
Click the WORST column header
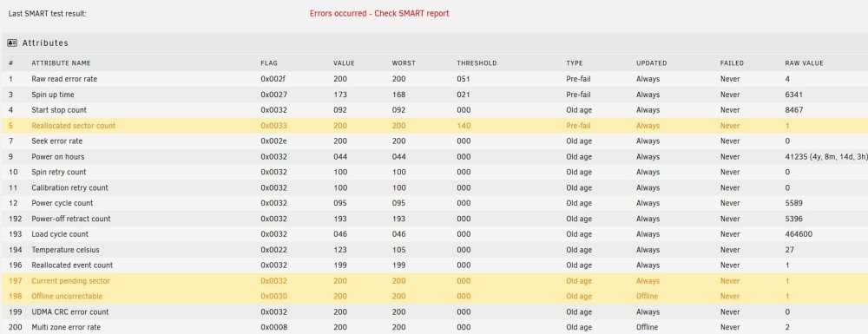tap(404, 63)
